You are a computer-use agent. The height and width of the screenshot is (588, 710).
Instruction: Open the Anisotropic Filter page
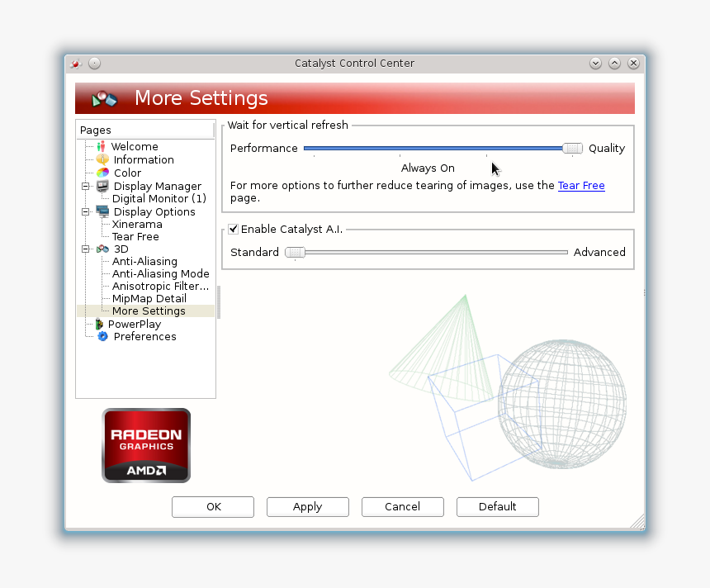[x=160, y=286]
